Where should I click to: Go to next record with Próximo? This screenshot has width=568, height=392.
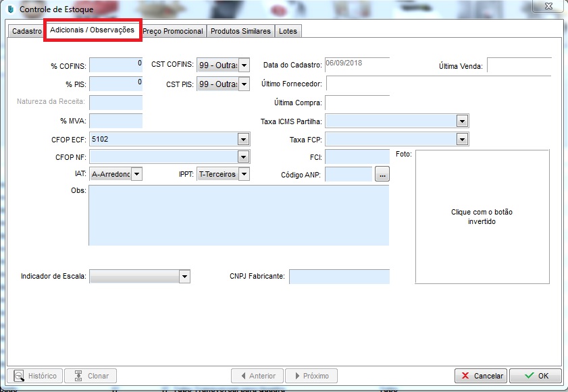(311, 376)
